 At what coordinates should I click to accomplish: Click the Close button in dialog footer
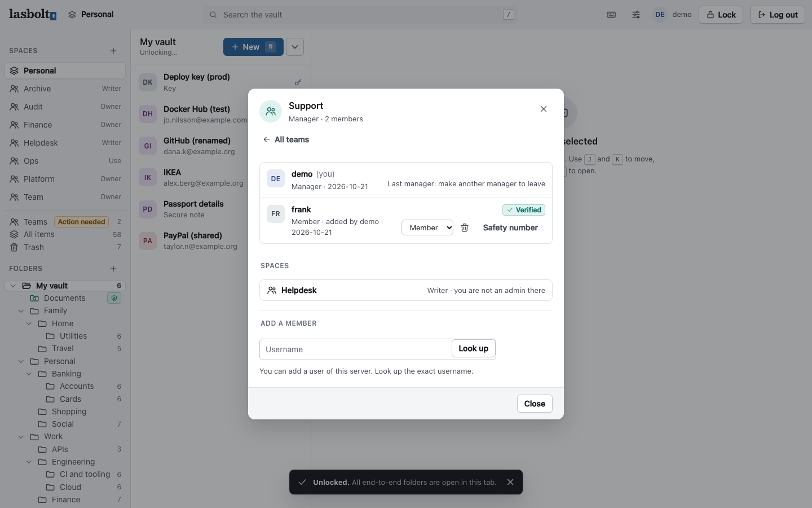(x=535, y=404)
